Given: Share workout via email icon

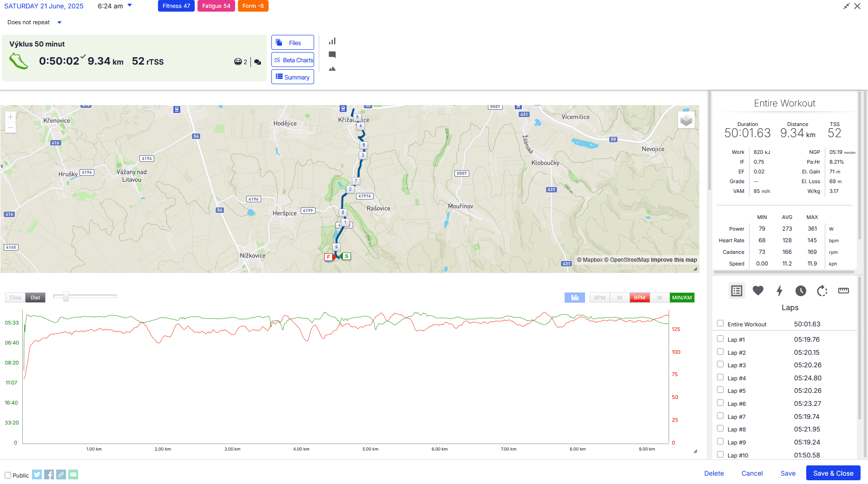Looking at the screenshot, I should point(73,474).
